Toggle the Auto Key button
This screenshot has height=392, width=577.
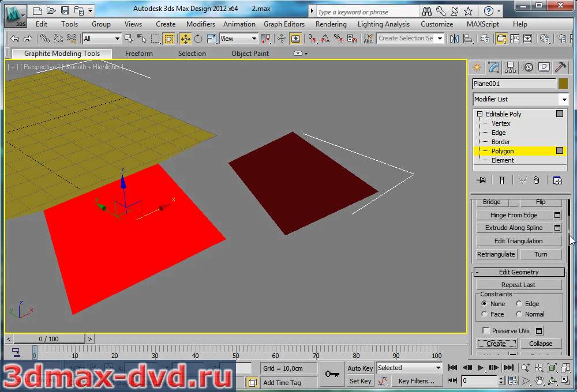(360, 368)
